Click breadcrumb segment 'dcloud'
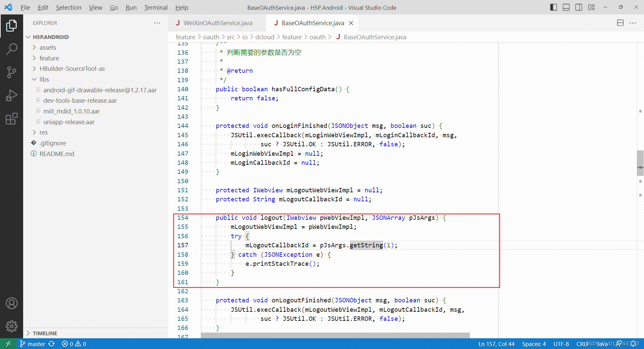This screenshot has width=644, height=349. point(265,37)
